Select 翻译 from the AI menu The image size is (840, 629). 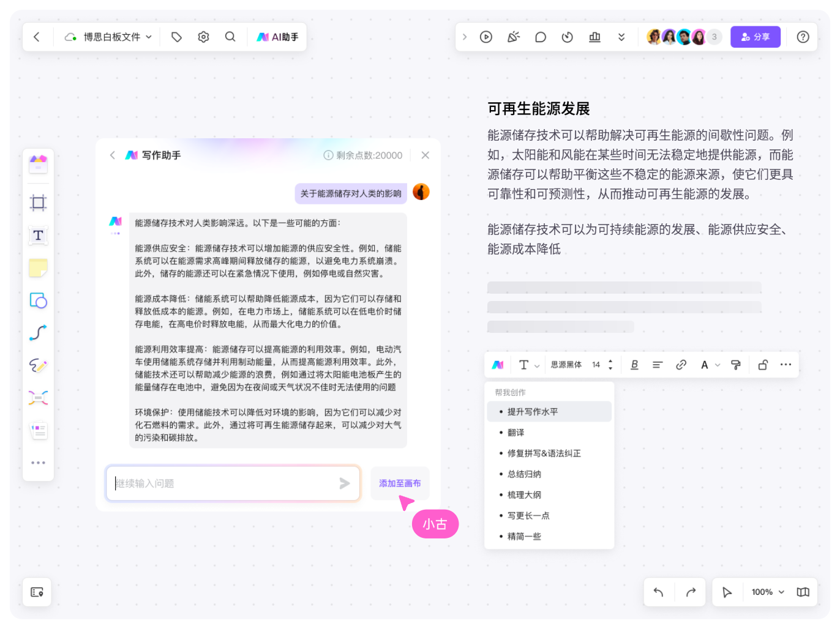[x=549, y=433]
